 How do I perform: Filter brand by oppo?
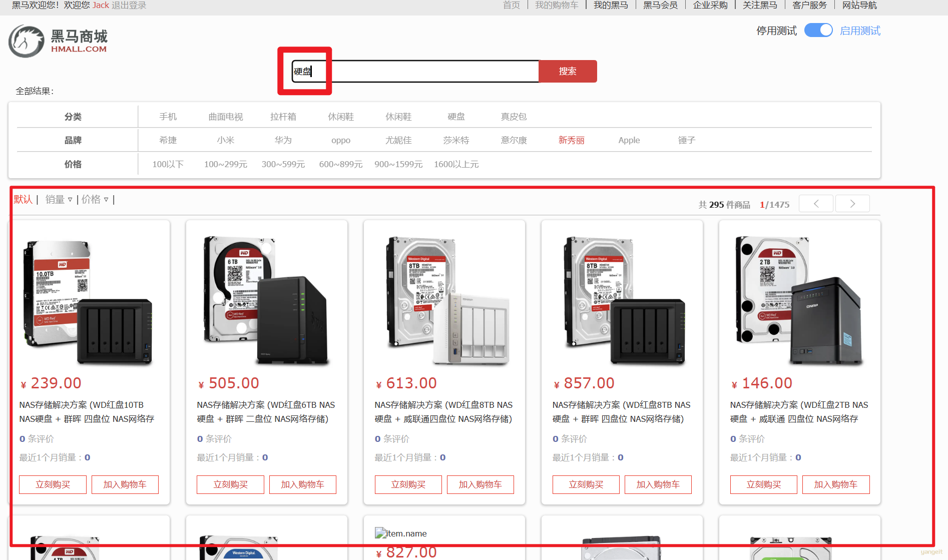click(341, 141)
